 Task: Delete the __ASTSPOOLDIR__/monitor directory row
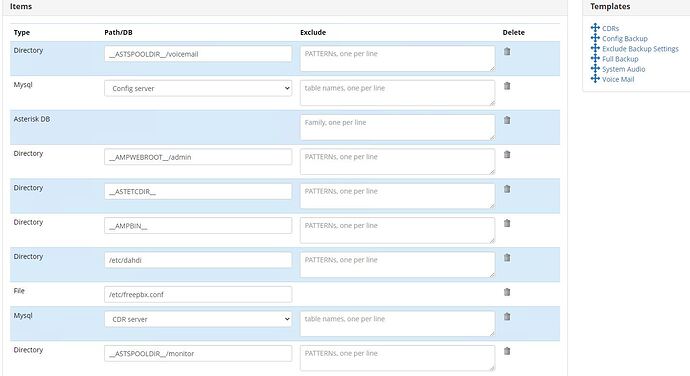click(x=507, y=351)
